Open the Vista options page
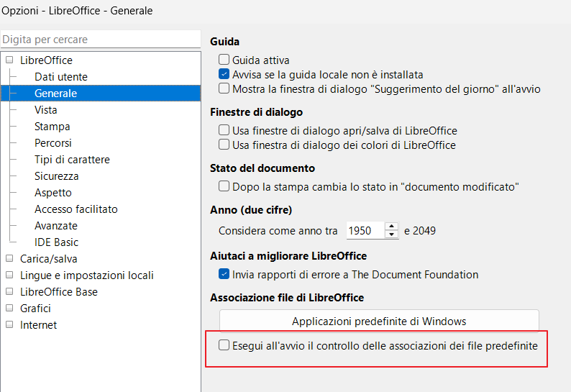Viewport: 571px width, 392px height. pyautogui.click(x=46, y=109)
